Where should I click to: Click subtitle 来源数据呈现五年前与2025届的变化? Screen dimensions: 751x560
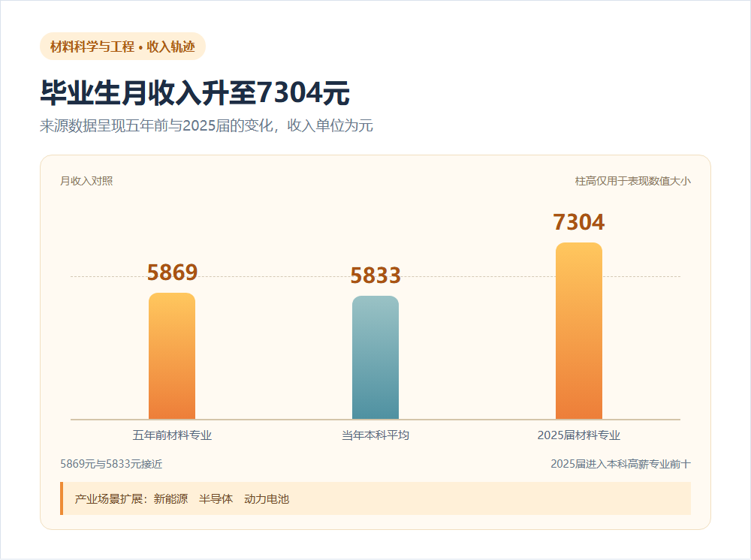157,125
